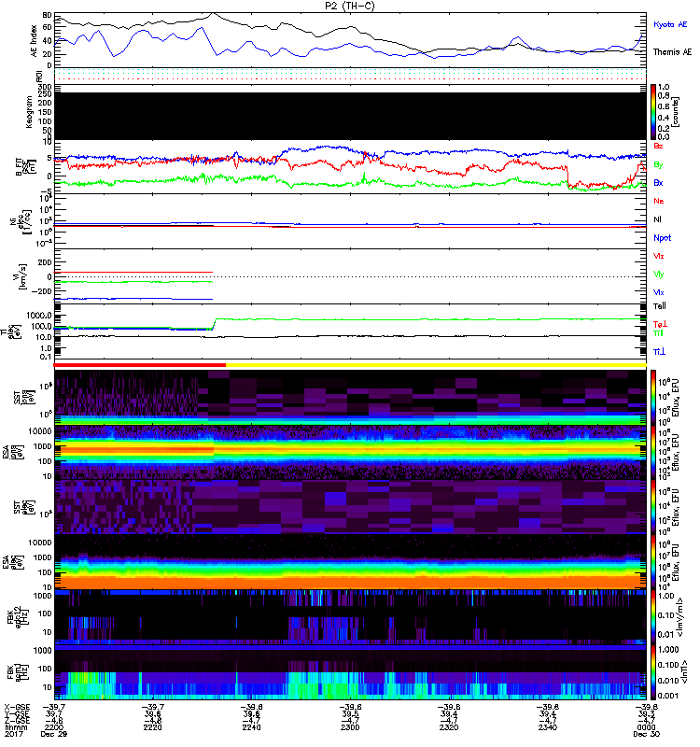
Task: Click the X-GSE position row label
Action: [x=17, y=708]
